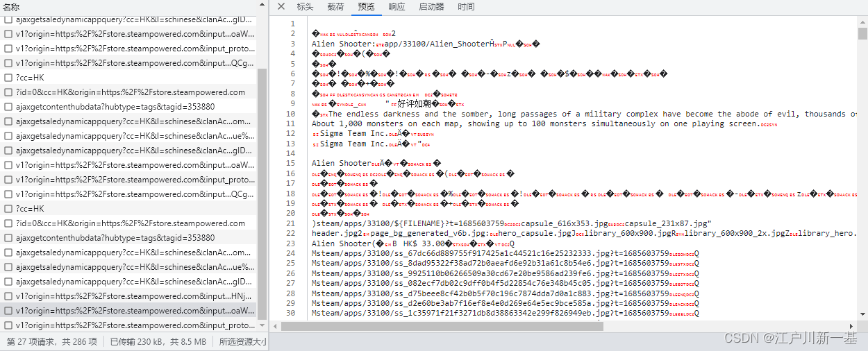Click the request list vertical scrollbar thumb

[x=262, y=193]
